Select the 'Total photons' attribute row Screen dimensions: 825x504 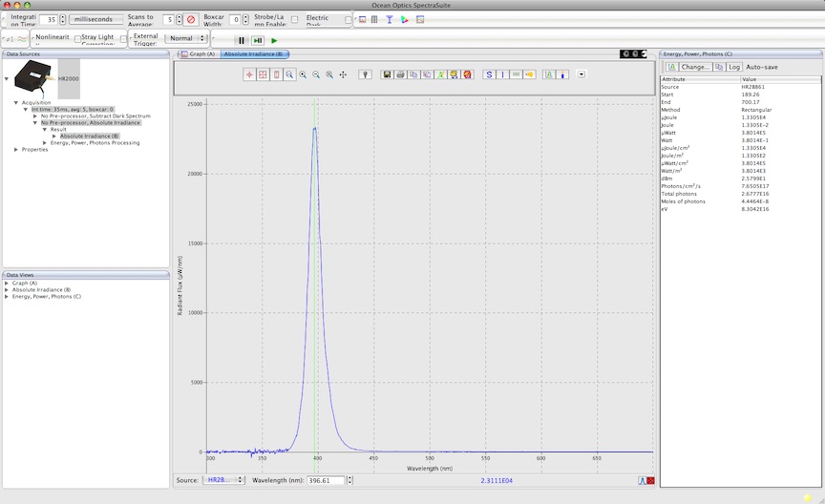741,194
